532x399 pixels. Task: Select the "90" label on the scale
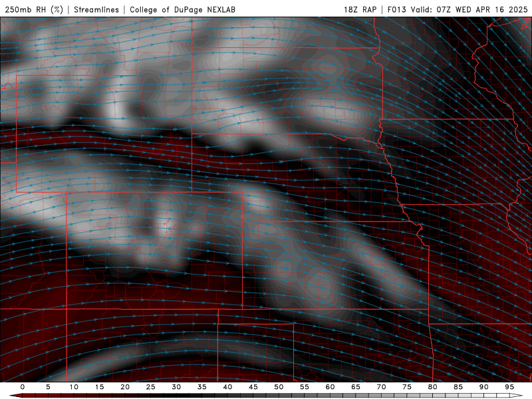pos(483,387)
